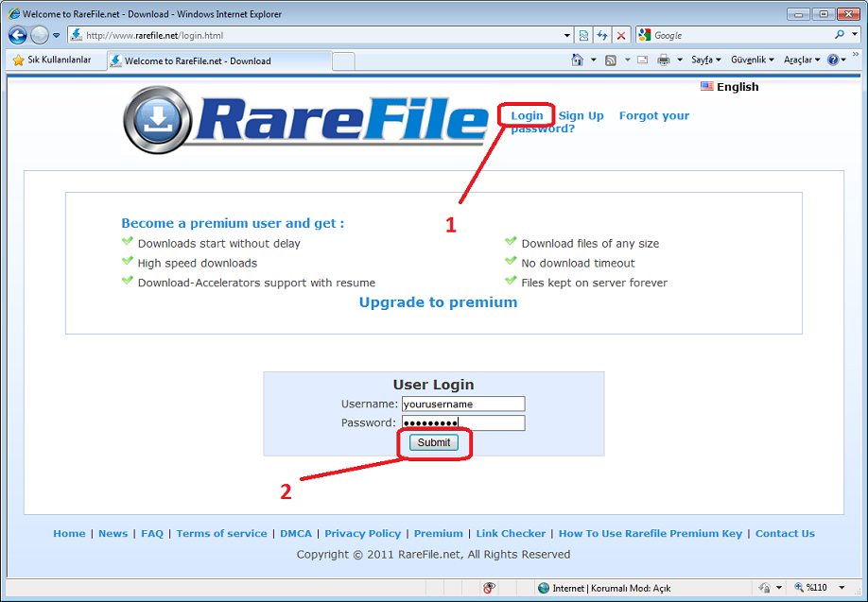Open the Premium footer link
Screen dimensions: 868x602
pos(439,533)
